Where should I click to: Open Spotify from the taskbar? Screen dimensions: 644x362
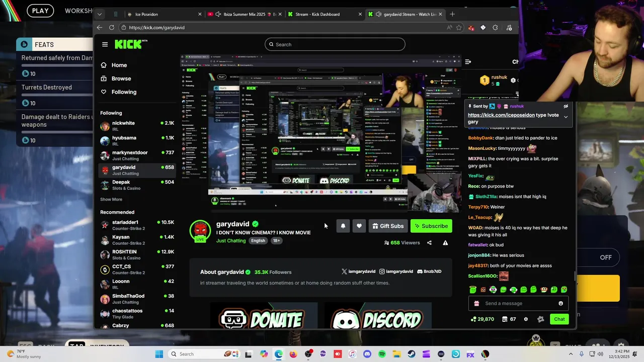click(x=382, y=354)
